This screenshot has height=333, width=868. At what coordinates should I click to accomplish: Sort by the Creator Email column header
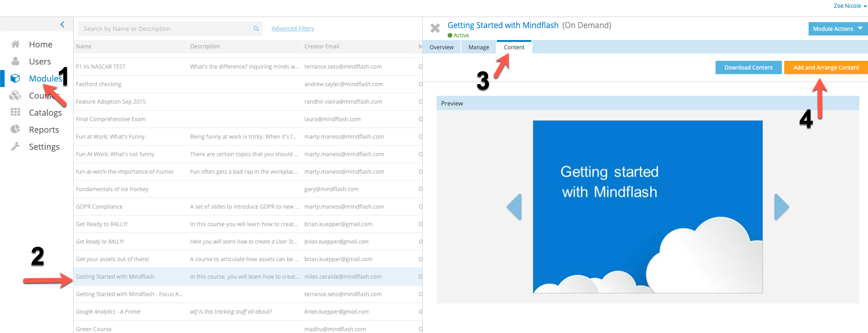pos(359,47)
